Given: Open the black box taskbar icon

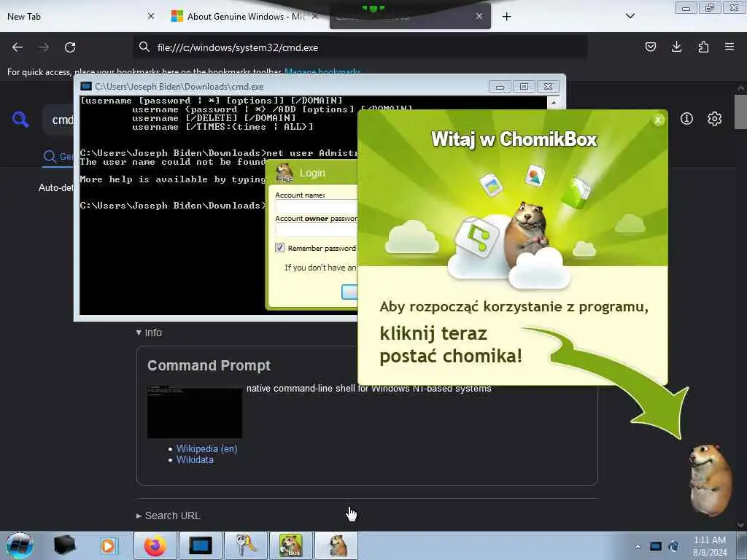Looking at the screenshot, I should pyautogui.click(x=64, y=545).
